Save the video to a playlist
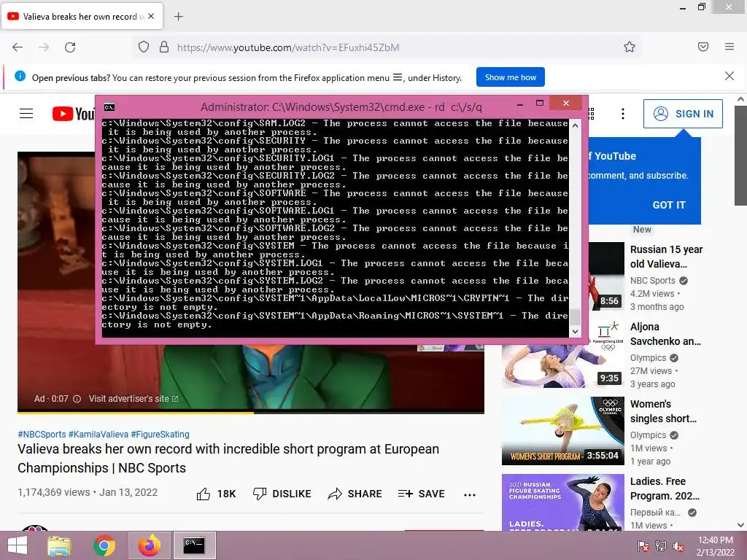This screenshot has height=560, width=747. tap(421, 494)
